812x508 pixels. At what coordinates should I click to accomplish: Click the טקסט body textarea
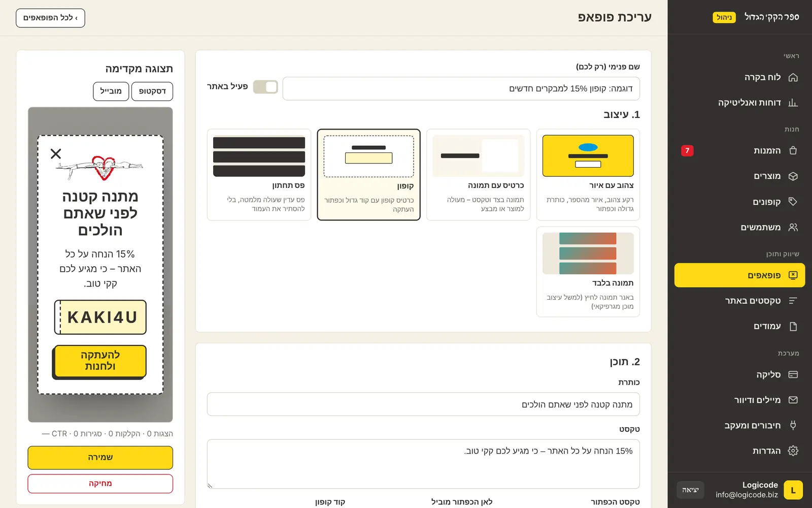pos(423,464)
